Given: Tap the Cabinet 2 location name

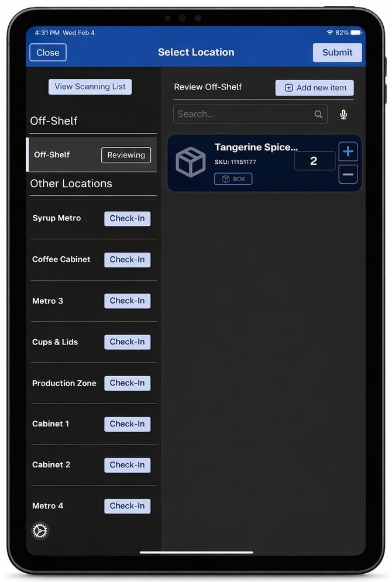Looking at the screenshot, I should [x=51, y=464].
